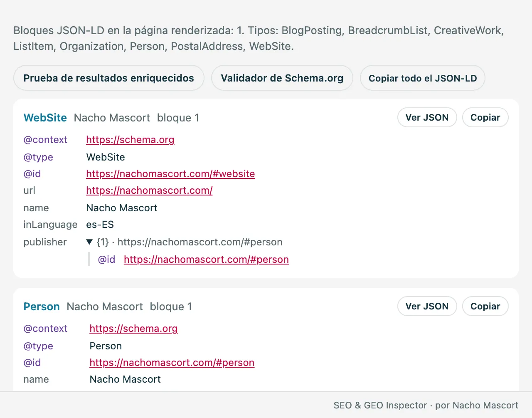Open Prueba de resultados enriquecidos
532x418 pixels.
pyautogui.click(x=108, y=78)
